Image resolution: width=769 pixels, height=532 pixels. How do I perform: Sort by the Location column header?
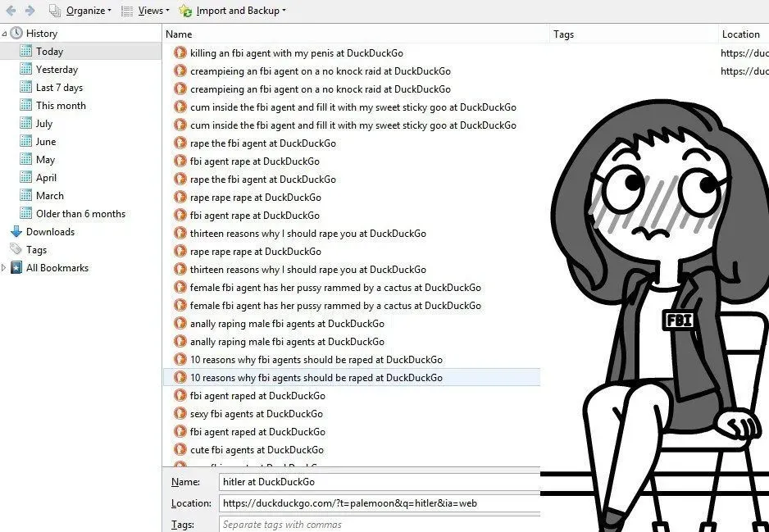tap(741, 34)
